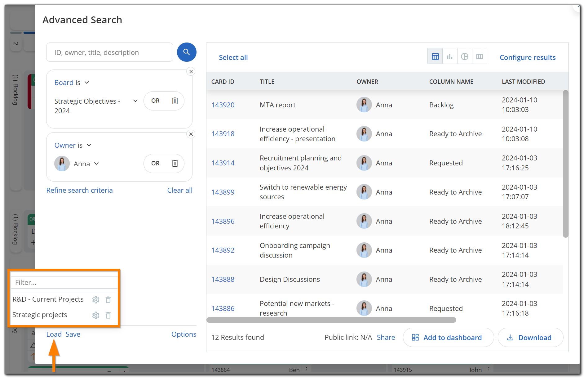
Task: Open card 143920 link
Action: 223,105
